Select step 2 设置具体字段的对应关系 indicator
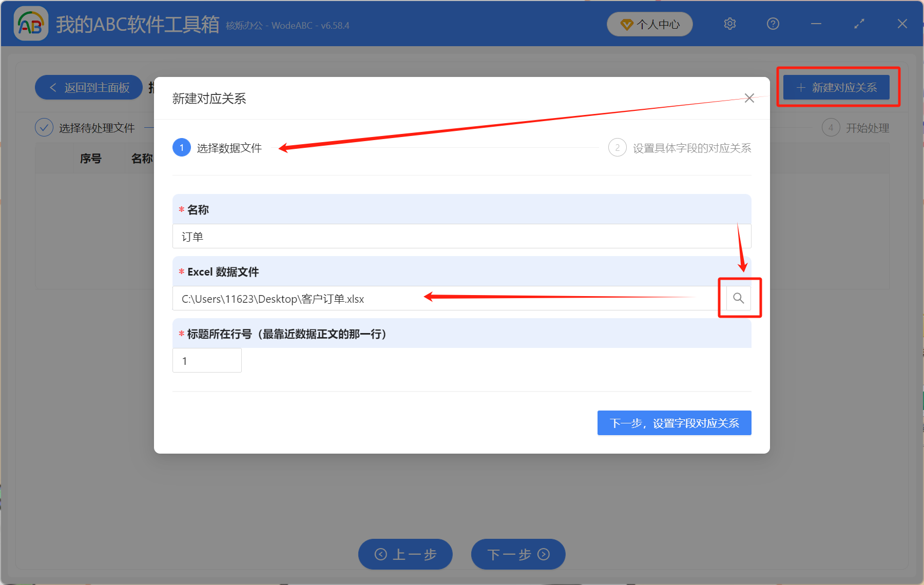Screen dimensions: 924x585 (618, 148)
